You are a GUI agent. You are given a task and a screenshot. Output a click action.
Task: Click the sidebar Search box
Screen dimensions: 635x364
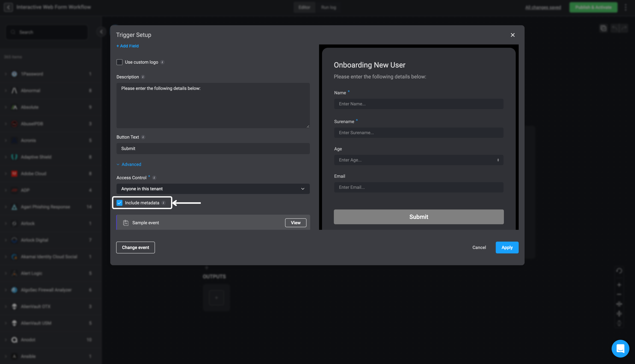47,32
